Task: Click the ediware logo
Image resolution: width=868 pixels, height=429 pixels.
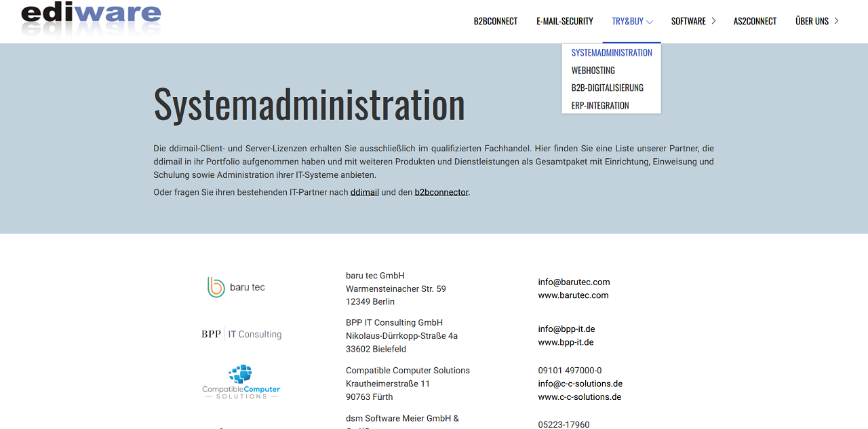Action: 91,18
